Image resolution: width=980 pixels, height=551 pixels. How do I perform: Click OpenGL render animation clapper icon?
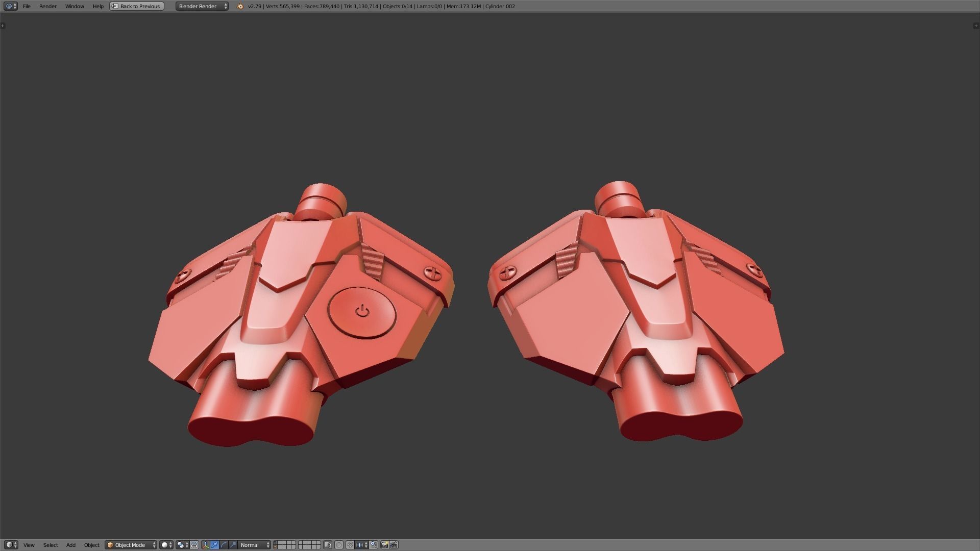[394, 545]
